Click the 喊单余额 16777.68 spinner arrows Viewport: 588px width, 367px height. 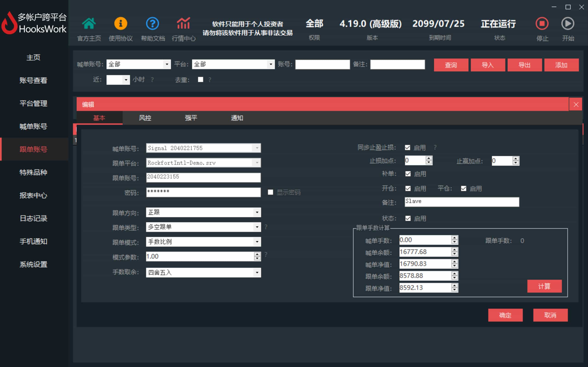click(x=454, y=252)
